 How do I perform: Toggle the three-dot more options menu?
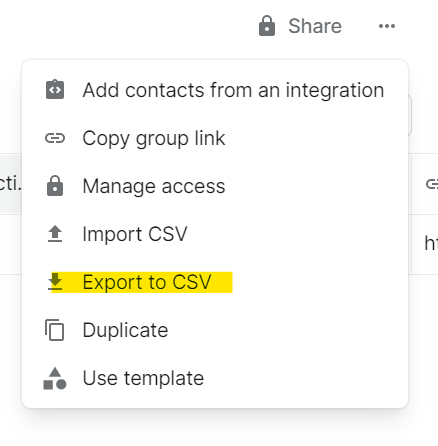coord(387,26)
